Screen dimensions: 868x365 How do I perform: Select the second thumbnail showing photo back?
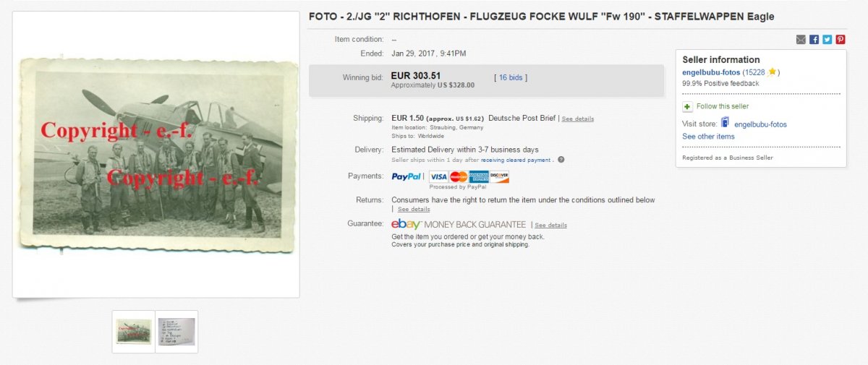176,332
